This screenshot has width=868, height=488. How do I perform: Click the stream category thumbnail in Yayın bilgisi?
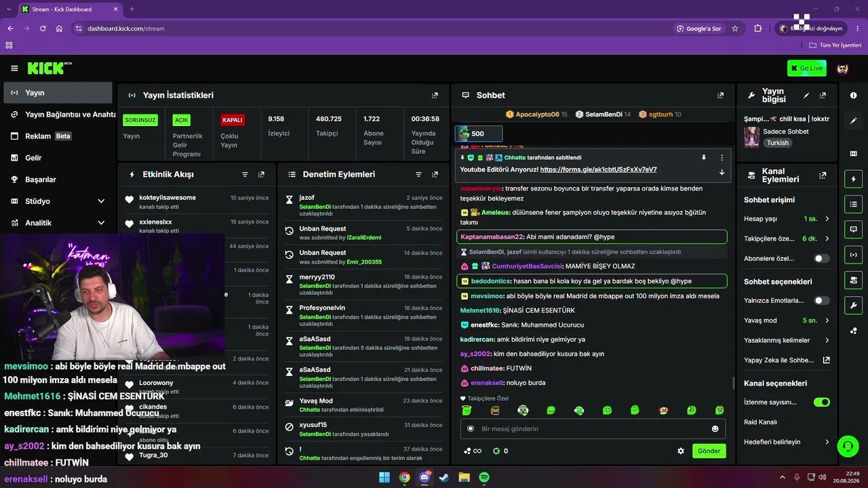click(751, 137)
